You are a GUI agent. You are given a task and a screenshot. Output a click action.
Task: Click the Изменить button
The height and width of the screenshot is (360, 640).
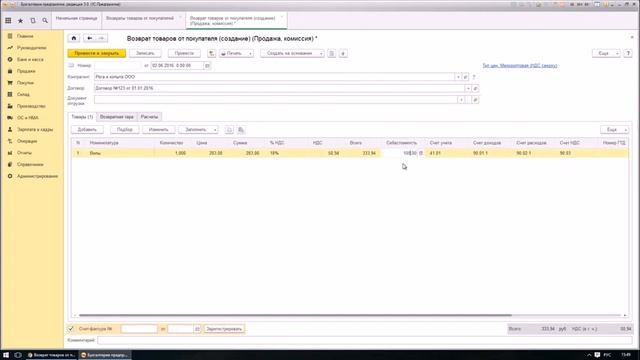point(158,130)
